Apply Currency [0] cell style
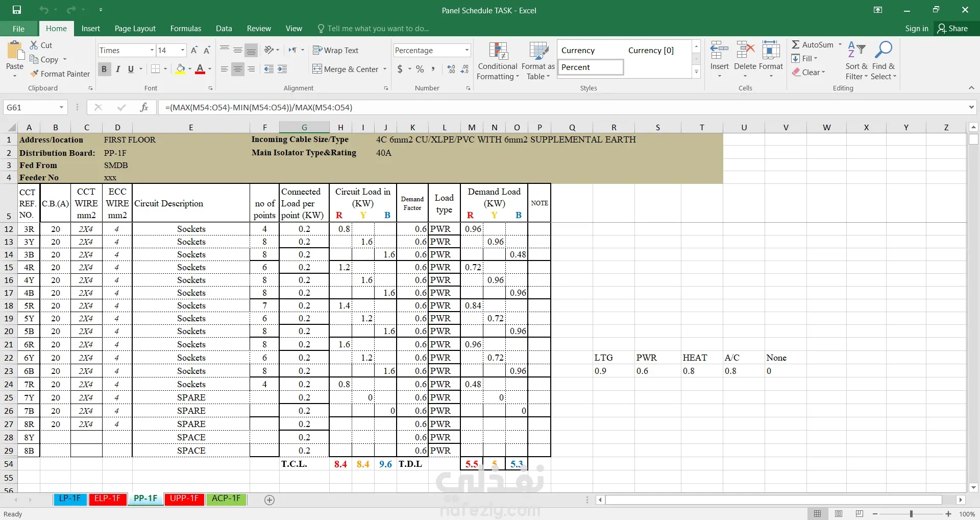Image resolution: width=980 pixels, height=520 pixels. click(651, 50)
